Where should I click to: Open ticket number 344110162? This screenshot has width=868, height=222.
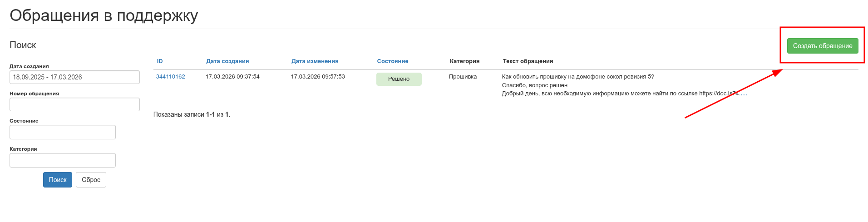coord(170,77)
